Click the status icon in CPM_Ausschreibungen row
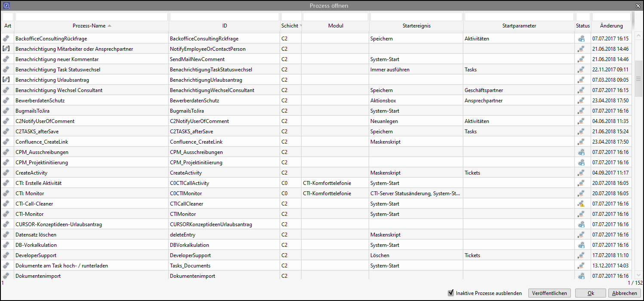The image size is (644, 301). point(581,152)
